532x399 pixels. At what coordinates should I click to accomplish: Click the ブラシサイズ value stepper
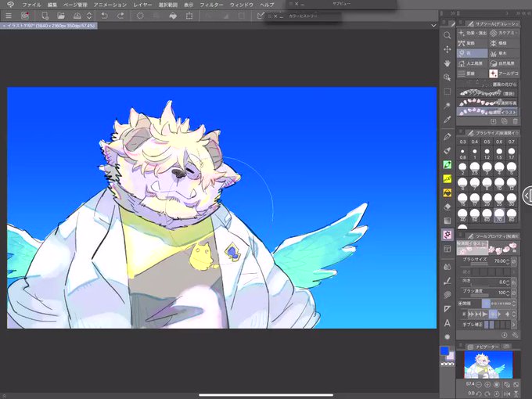(508, 261)
